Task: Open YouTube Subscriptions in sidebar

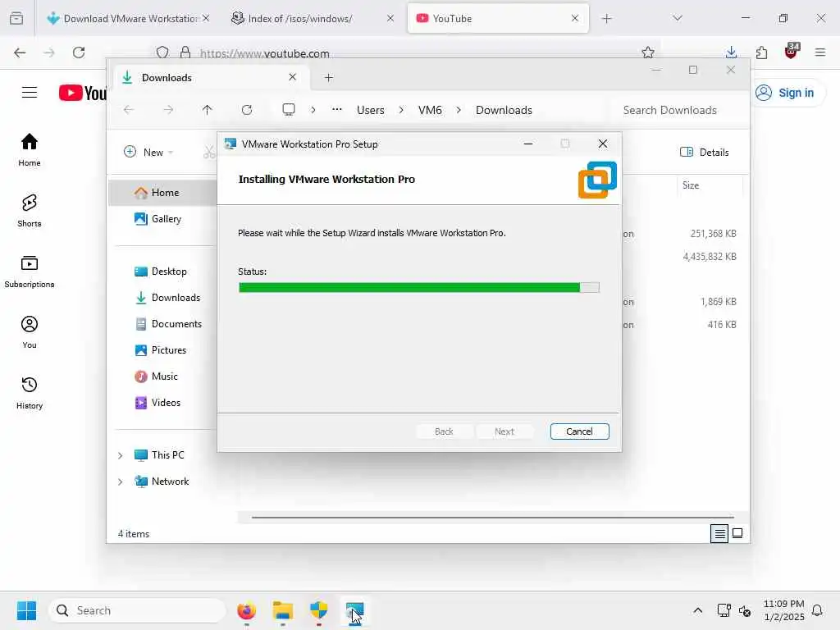Action: tap(30, 272)
